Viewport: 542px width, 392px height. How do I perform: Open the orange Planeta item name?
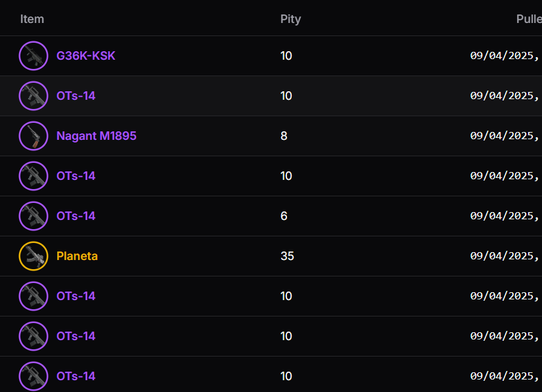77,256
